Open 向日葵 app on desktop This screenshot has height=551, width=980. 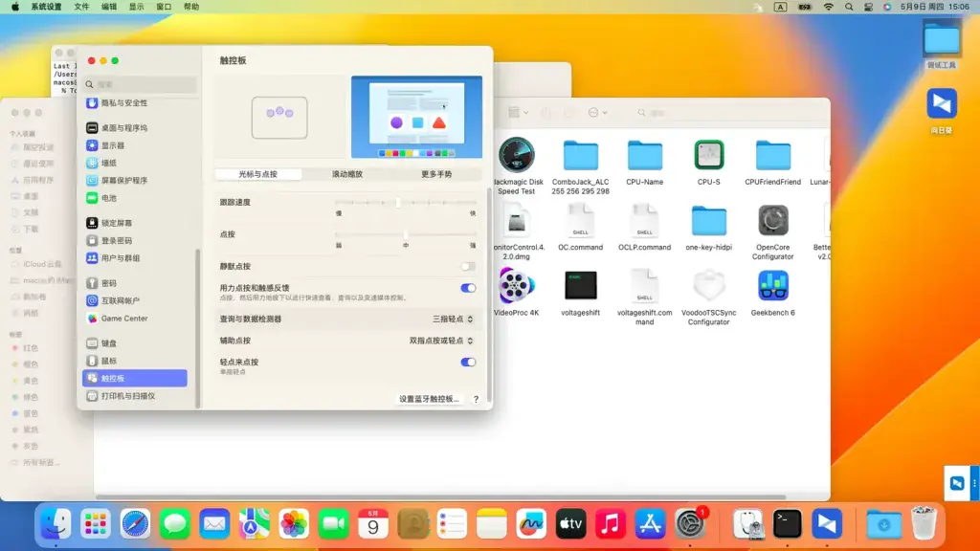(x=942, y=103)
